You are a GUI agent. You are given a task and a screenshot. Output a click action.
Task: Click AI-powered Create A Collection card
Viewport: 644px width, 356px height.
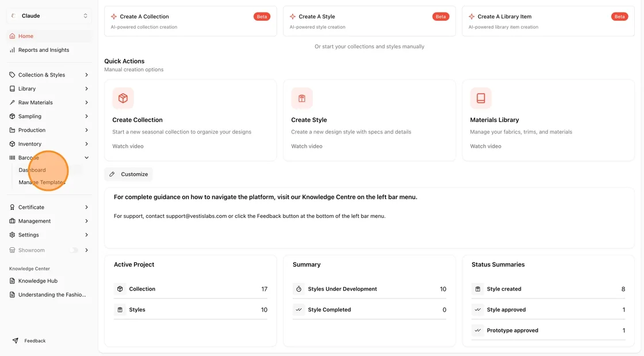pos(190,21)
